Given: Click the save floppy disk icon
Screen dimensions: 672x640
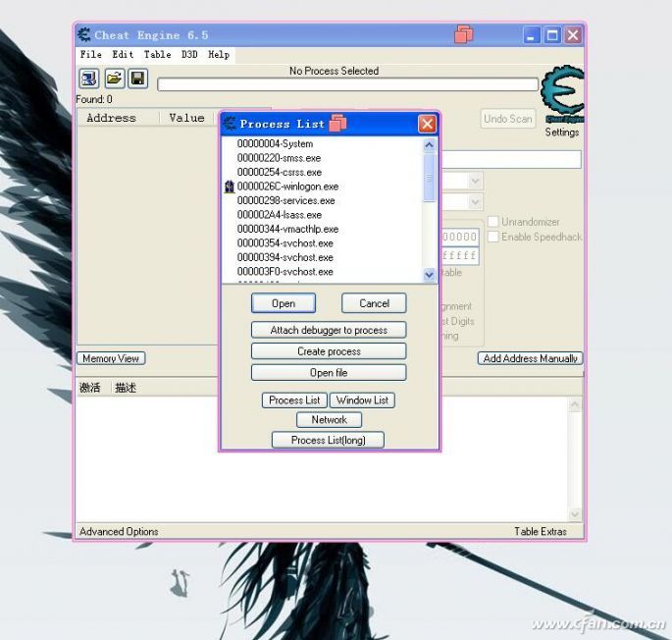Looking at the screenshot, I should (x=137, y=79).
